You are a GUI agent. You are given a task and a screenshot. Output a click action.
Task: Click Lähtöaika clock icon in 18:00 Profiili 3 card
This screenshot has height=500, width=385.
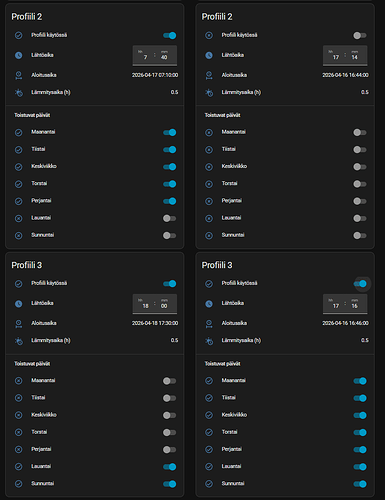[19, 304]
